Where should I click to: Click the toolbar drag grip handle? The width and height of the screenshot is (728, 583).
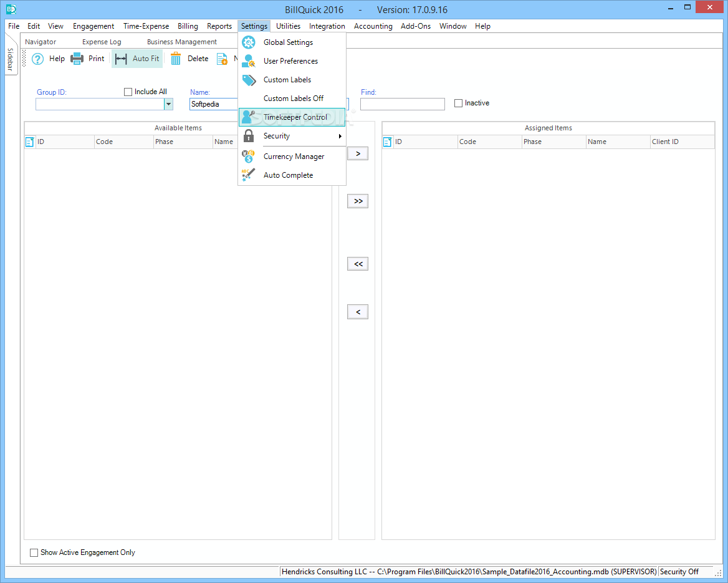point(24,59)
